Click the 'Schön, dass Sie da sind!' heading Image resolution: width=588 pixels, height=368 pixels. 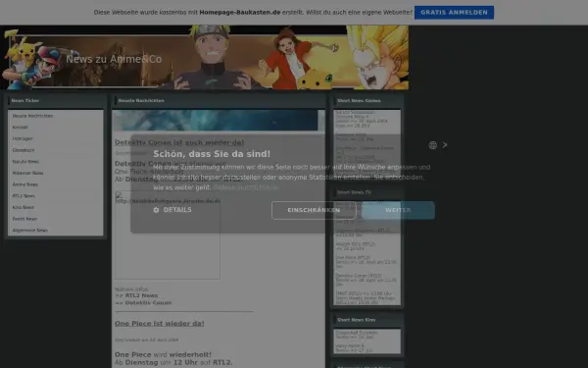[x=212, y=154]
